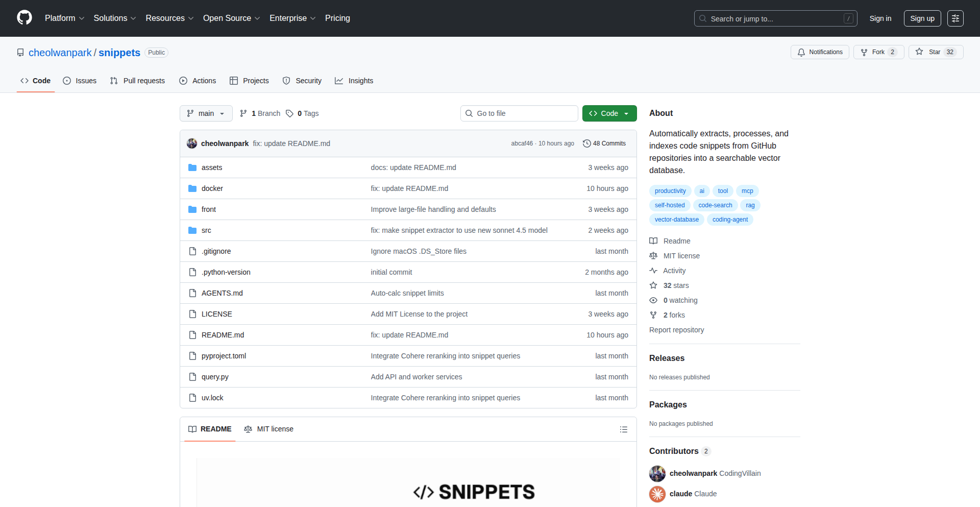Open the Projects tab
Viewport: 980px width, 507px height.
pyautogui.click(x=249, y=81)
